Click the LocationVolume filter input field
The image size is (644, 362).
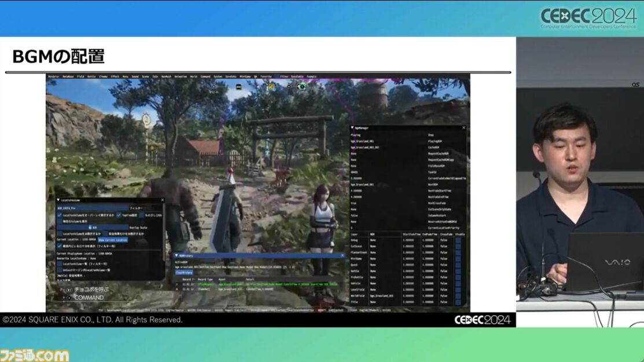93,209
